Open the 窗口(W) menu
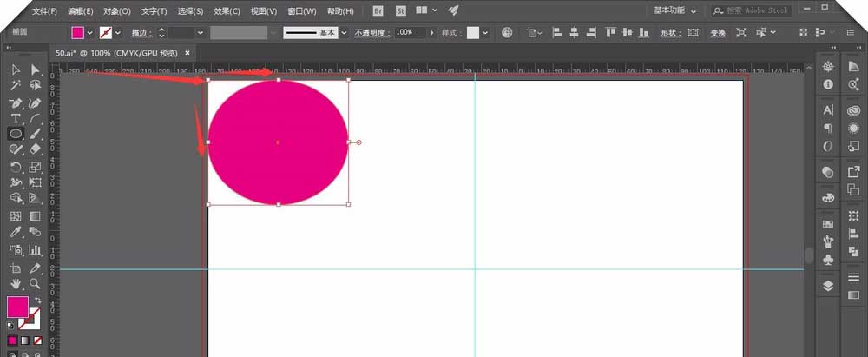The height and width of the screenshot is (357, 868). [x=302, y=11]
